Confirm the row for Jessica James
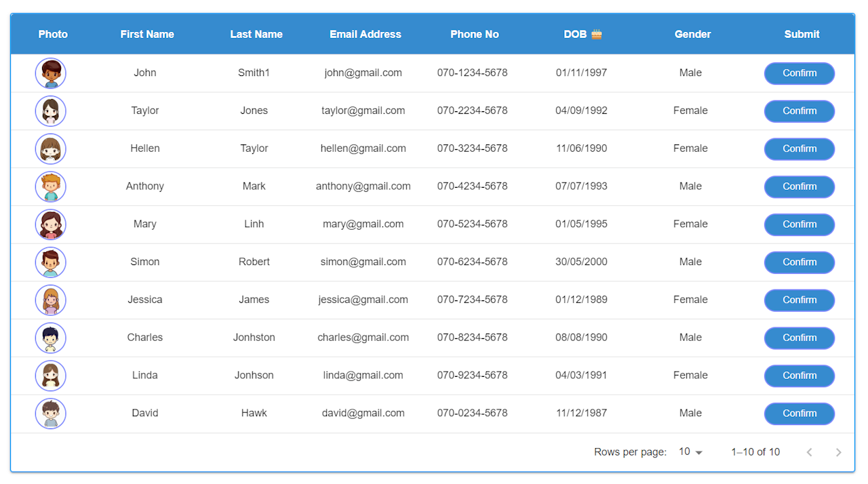The width and height of the screenshot is (868, 484). [x=800, y=300]
